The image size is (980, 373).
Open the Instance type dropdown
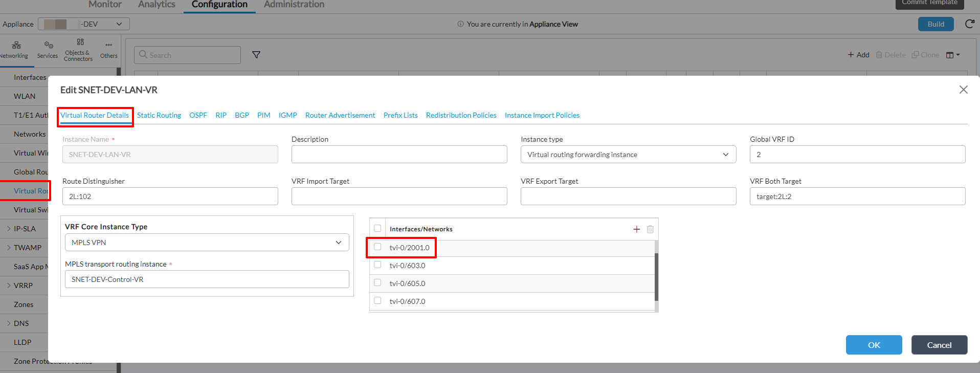tap(628, 155)
